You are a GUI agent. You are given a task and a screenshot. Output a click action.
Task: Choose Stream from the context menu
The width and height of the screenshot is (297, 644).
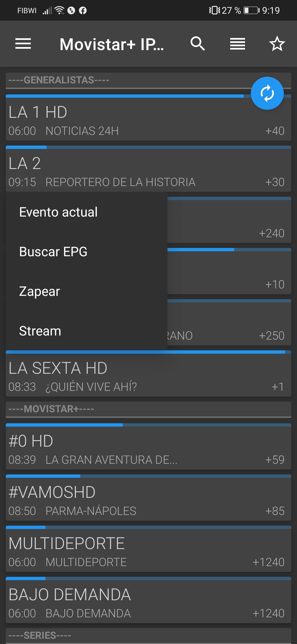click(x=40, y=331)
